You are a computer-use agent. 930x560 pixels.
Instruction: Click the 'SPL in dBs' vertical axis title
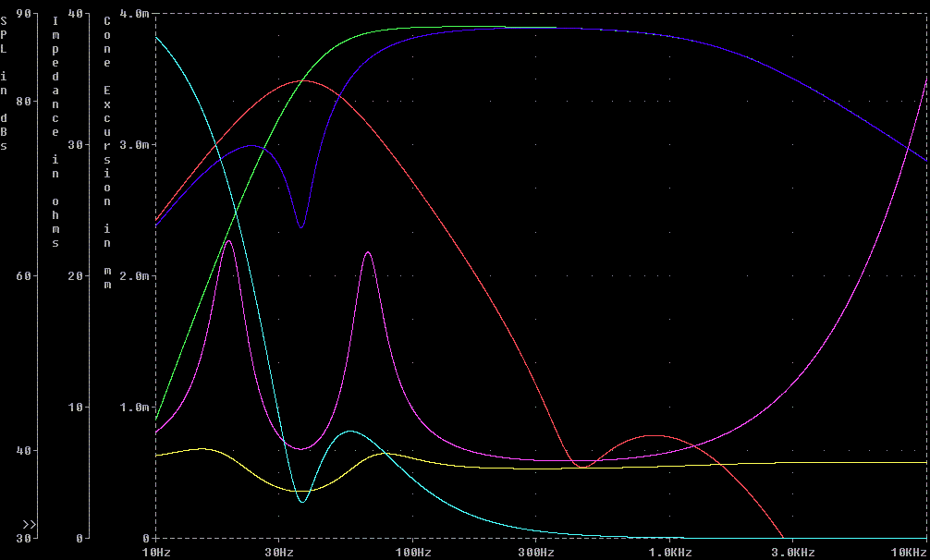click(x=4, y=83)
